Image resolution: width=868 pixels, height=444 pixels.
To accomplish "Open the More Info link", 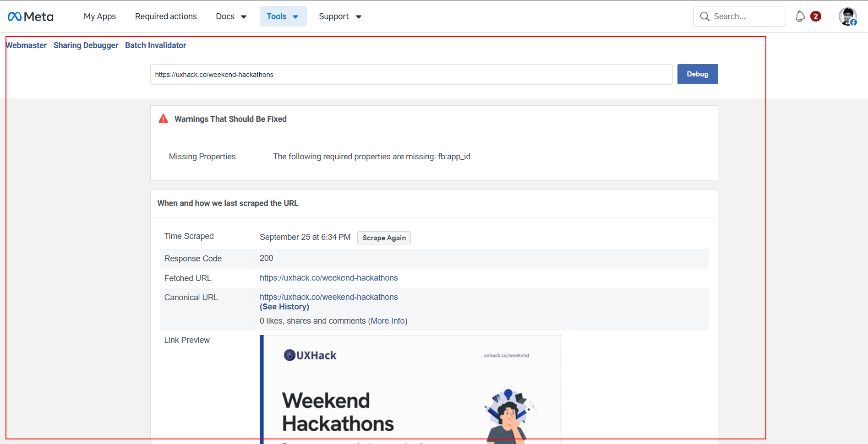I will pos(388,321).
